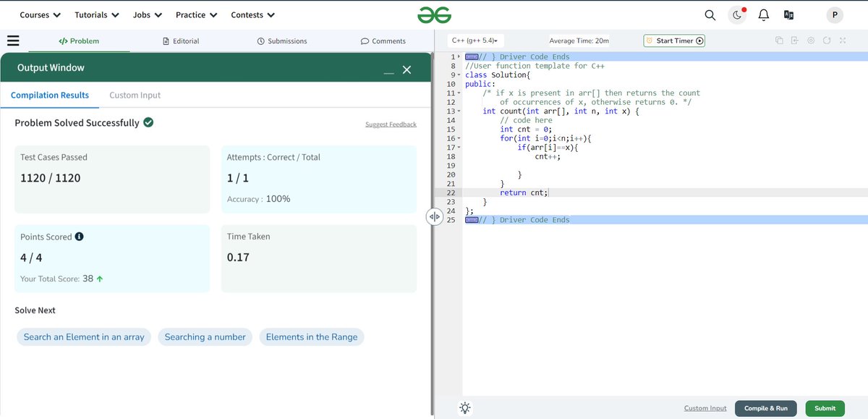Collapse the class Solution fold at line 9
The height and width of the screenshot is (419, 868).
tap(459, 75)
